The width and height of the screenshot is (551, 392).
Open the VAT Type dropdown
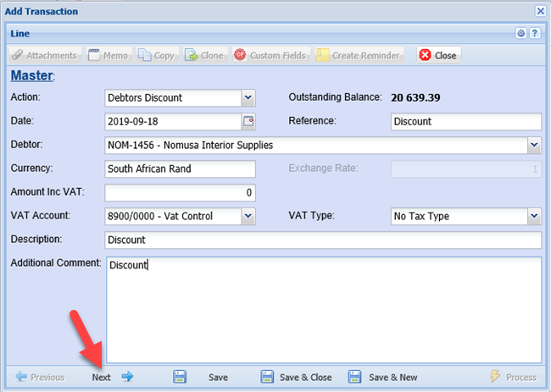click(x=534, y=217)
